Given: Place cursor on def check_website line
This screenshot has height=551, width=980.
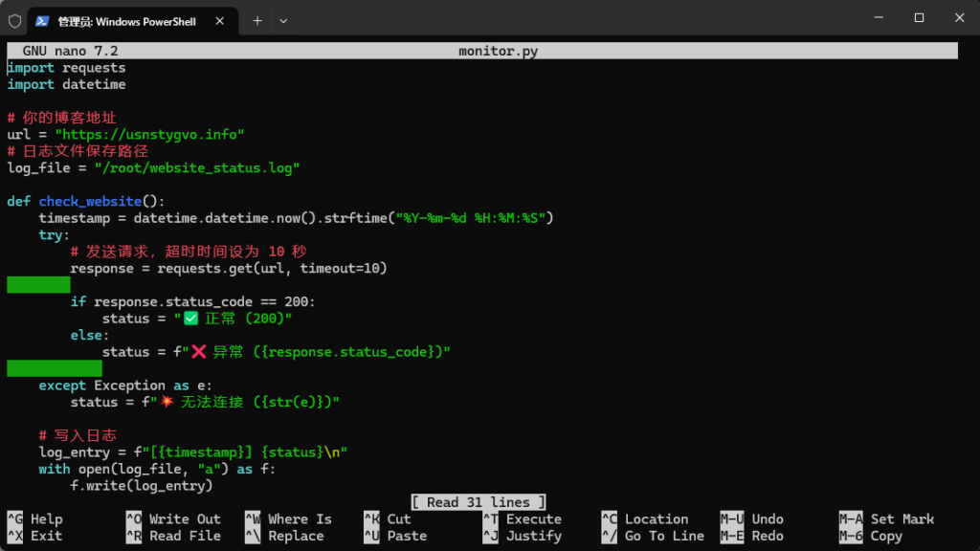Looking at the screenshot, I should [86, 201].
